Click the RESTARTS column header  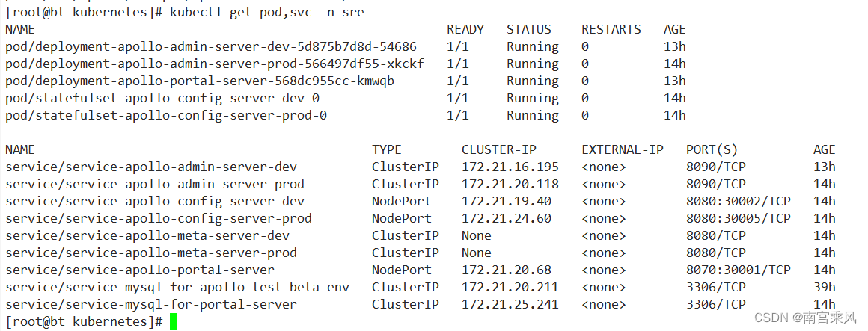[611, 29]
